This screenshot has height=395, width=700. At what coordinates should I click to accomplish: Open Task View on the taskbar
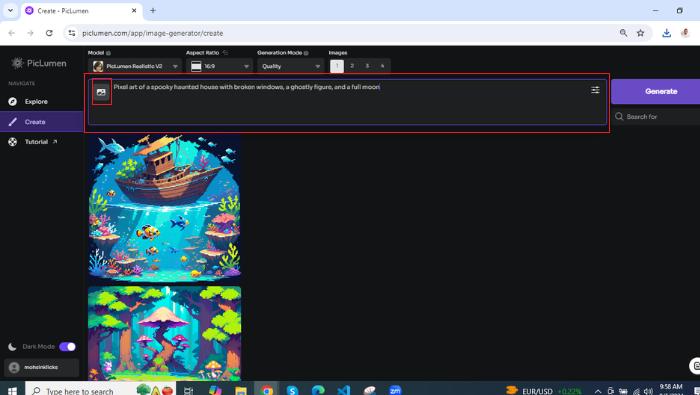(188, 391)
